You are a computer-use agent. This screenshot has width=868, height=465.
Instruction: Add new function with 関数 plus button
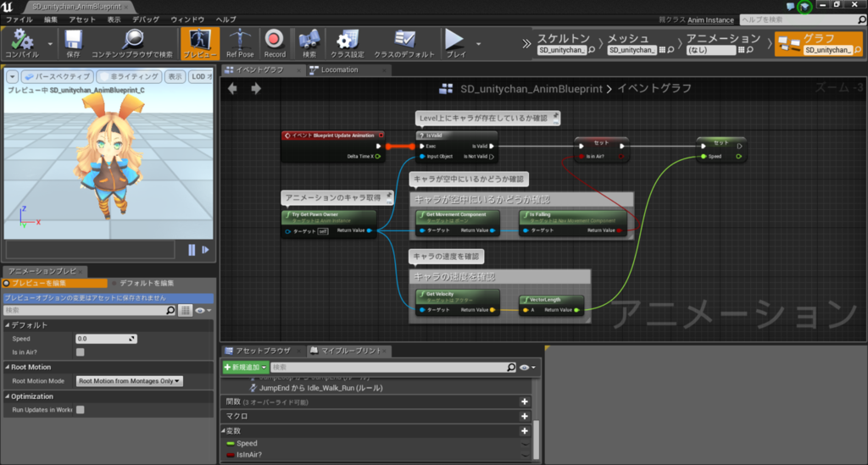524,401
